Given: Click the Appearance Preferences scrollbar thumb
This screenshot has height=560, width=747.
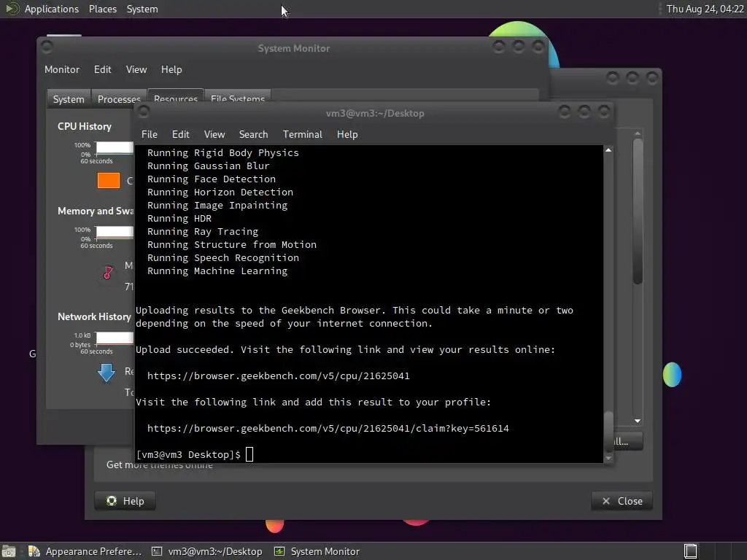Looking at the screenshot, I should (x=638, y=211).
